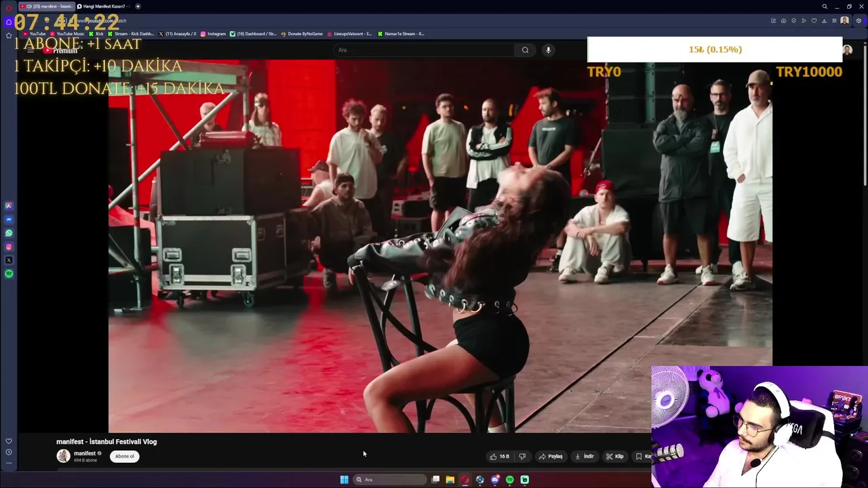868x488 pixels.
Task: Open the Opera snapshot camera icon
Action: (x=783, y=21)
